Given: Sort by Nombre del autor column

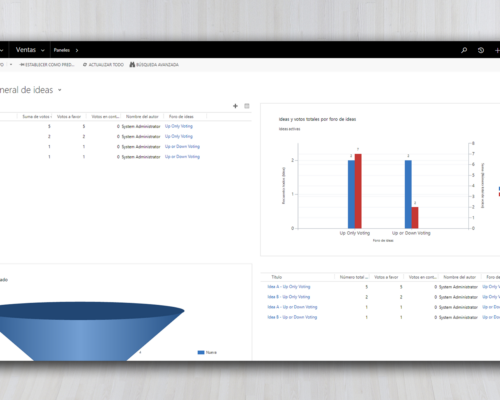Looking at the screenshot, I should [x=142, y=116].
